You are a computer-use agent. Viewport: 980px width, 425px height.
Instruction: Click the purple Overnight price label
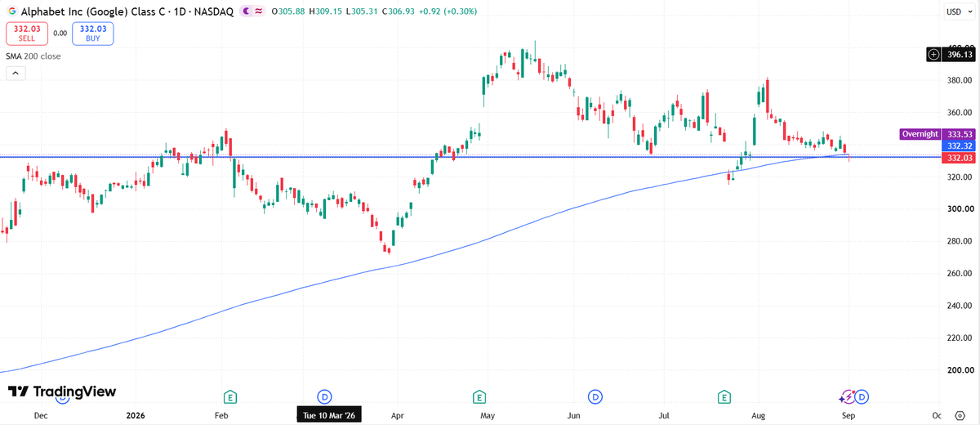(x=920, y=134)
